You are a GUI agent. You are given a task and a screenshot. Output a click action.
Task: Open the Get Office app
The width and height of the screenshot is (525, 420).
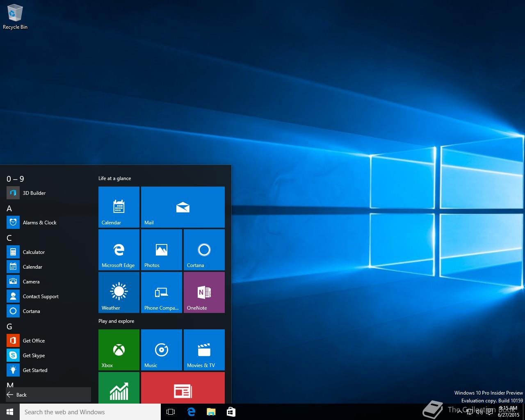pos(48,340)
